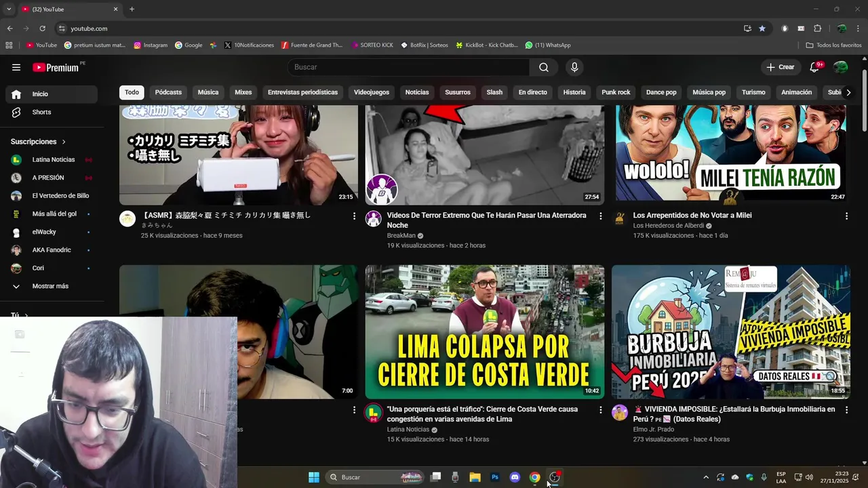Open YouTube notifications bell
This screenshot has width=868, height=488.
pyautogui.click(x=815, y=67)
